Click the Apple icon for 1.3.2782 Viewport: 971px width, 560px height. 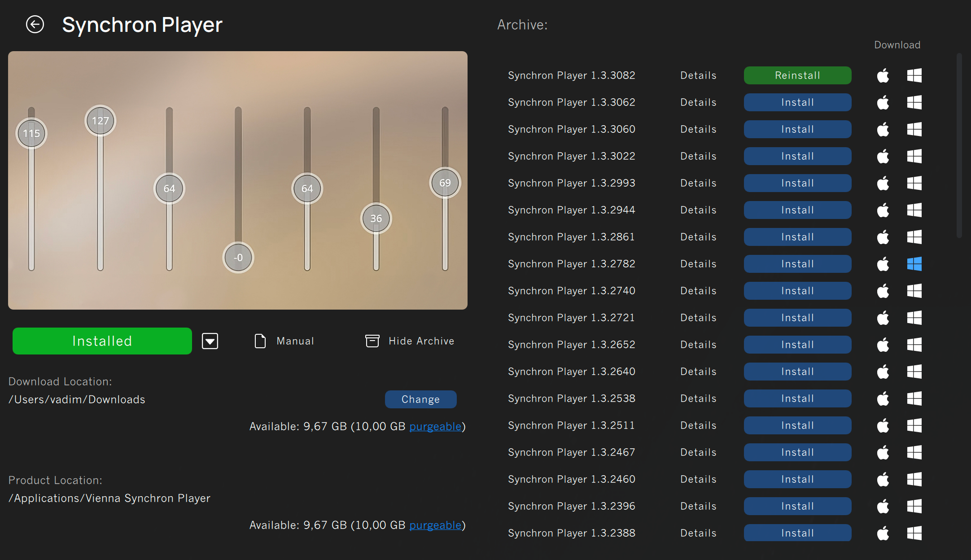tap(883, 264)
